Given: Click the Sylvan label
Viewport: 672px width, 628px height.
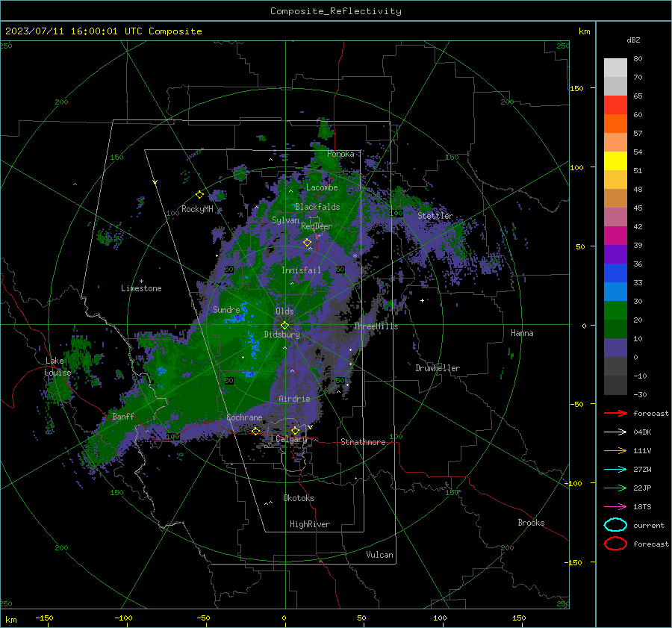Looking at the screenshot, I should click(285, 220).
